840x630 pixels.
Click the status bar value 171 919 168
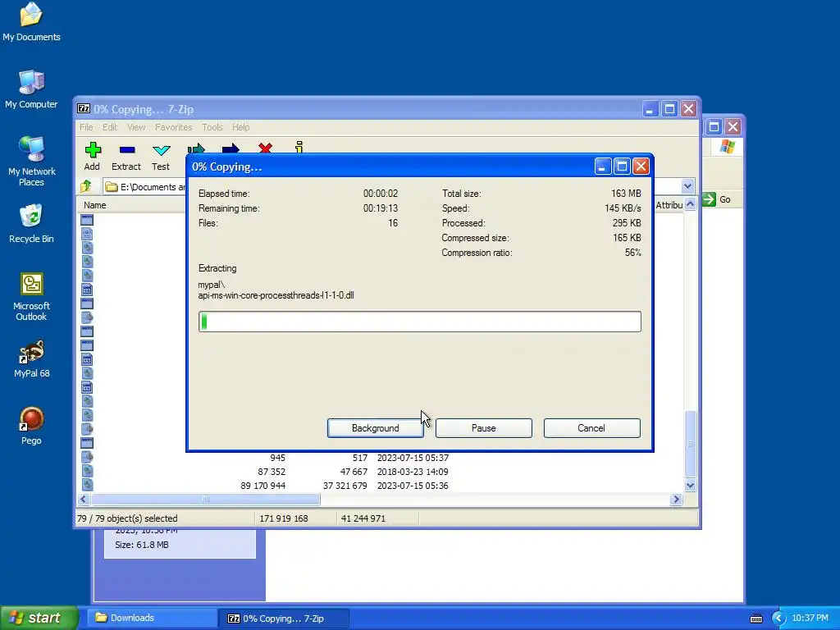283,518
